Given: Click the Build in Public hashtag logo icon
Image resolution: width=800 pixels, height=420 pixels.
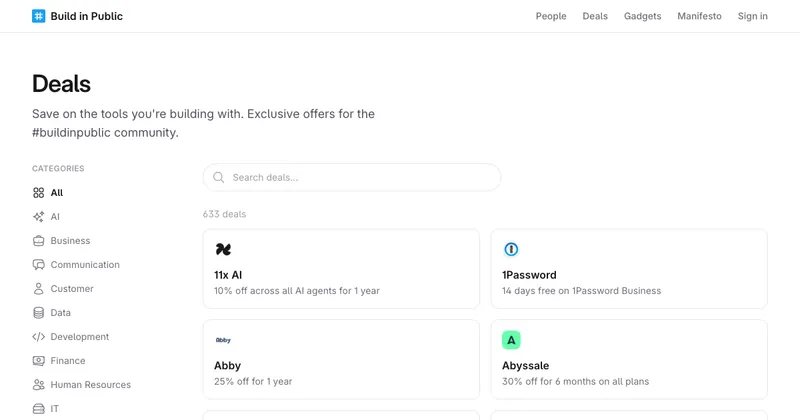Looking at the screenshot, I should pos(38,16).
